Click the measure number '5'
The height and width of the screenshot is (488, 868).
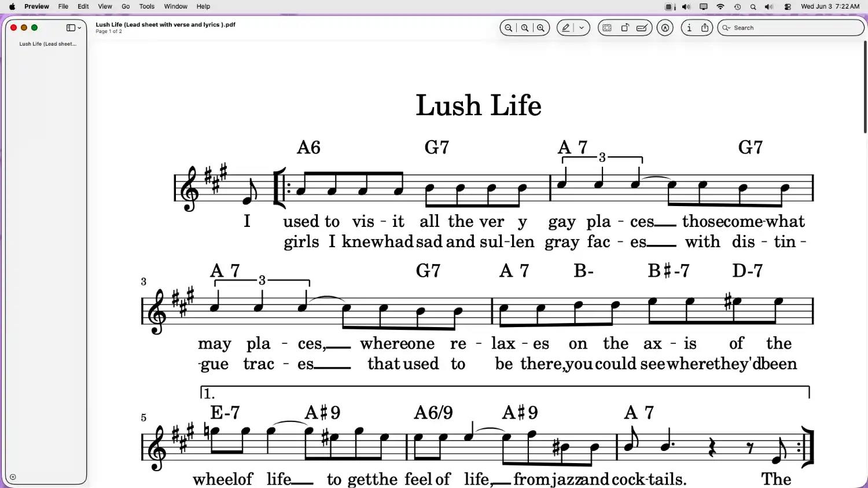[144, 417]
